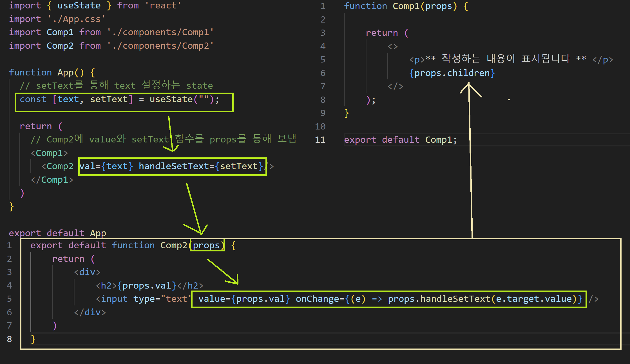Image resolution: width=630 pixels, height=364 pixels.
Task: Click line number 8 in Comp2 gutter
Action: (x=9, y=339)
